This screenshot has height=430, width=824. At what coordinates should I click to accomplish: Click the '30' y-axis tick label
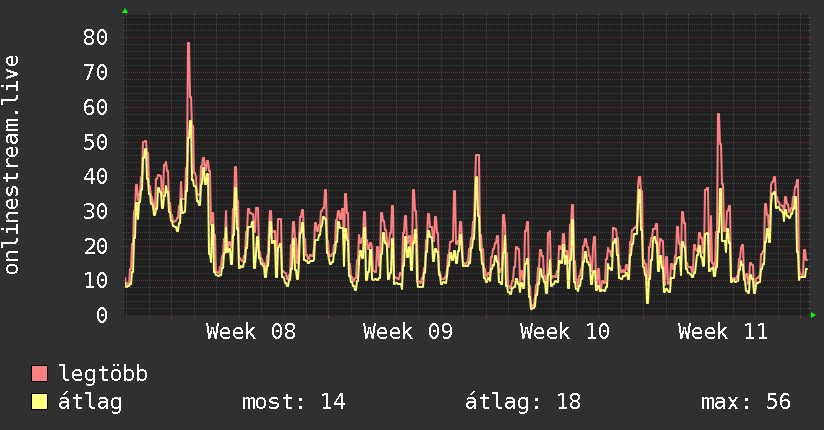[96, 211]
